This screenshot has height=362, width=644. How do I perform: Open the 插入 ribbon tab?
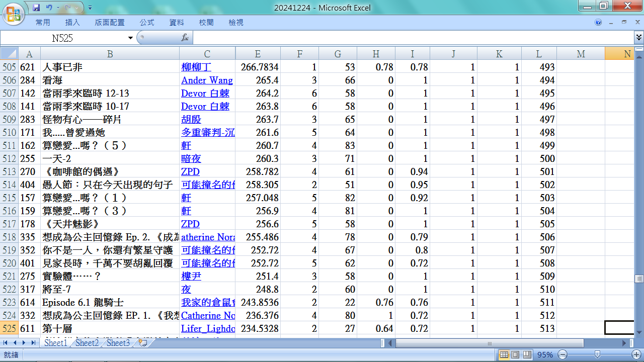click(72, 23)
